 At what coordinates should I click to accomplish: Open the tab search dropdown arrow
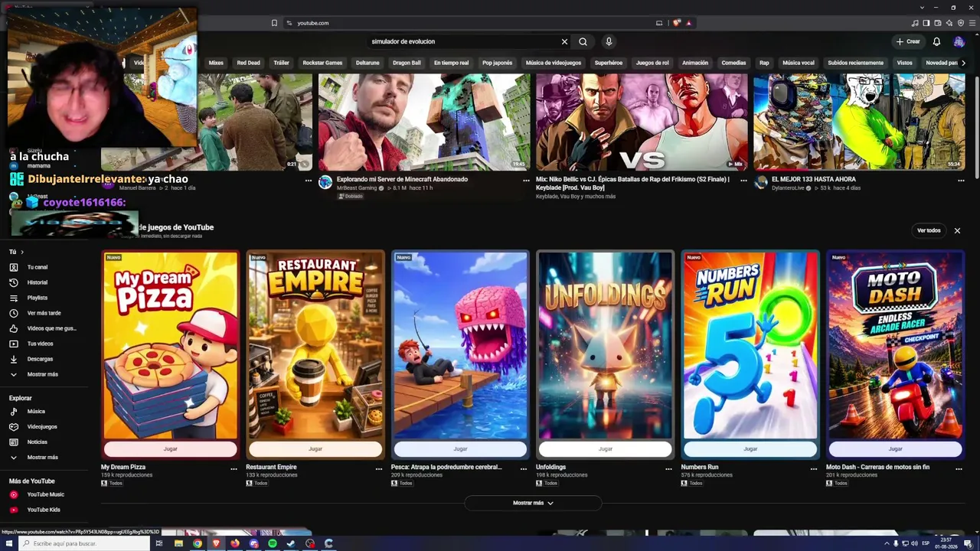tap(922, 7)
